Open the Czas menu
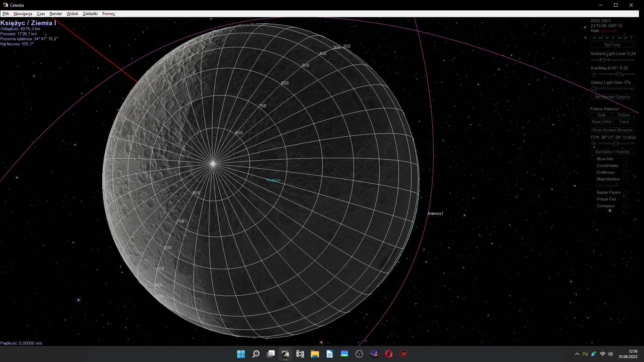The height and width of the screenshot is (362, 644). pyautogui.click(x=41, y=14)
